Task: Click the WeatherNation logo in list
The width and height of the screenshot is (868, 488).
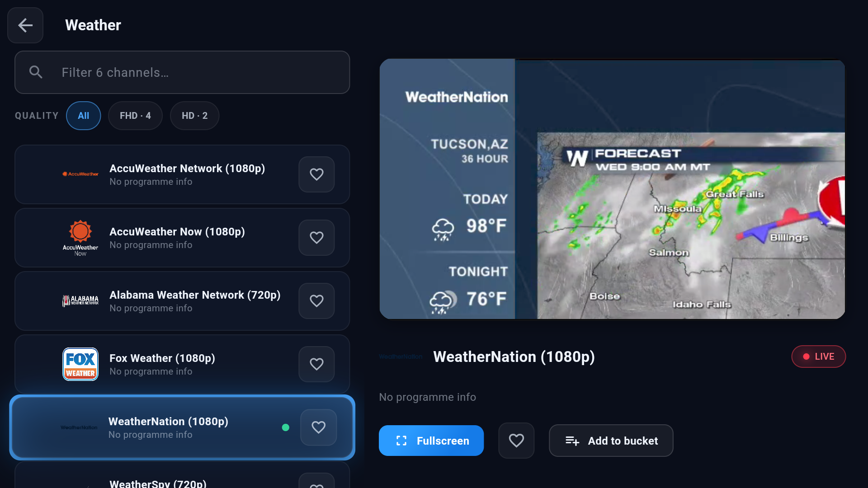Action: (x=79, y=427)
